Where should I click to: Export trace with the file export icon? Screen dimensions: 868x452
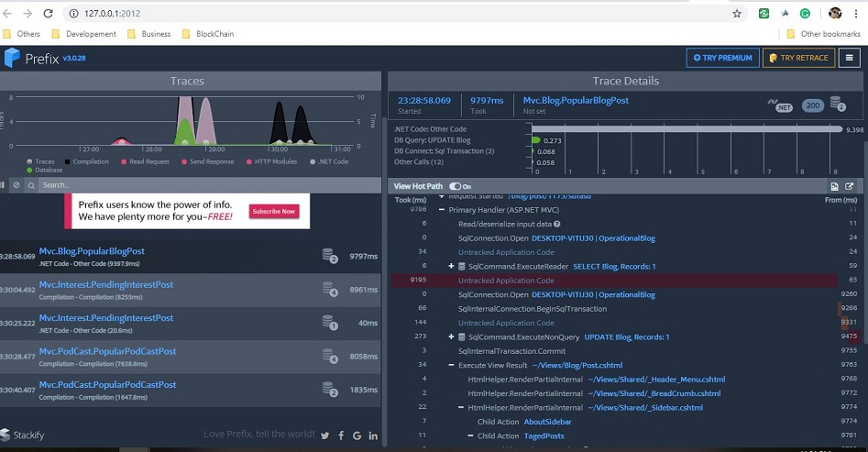834,187
